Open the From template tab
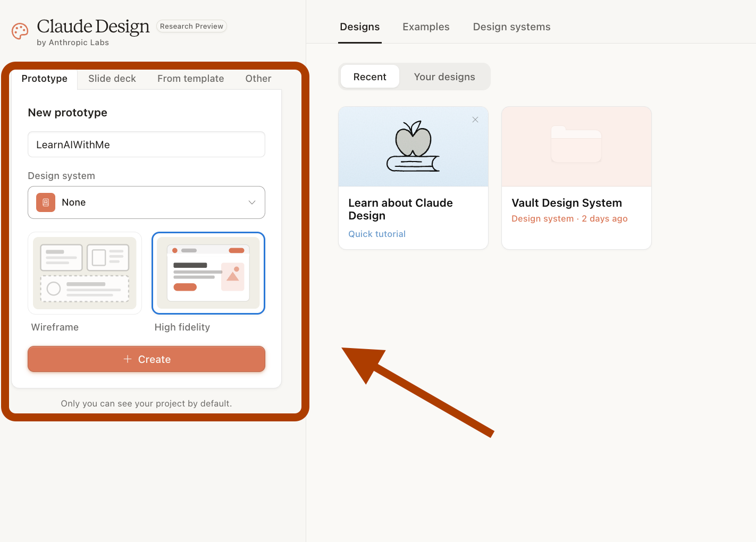The image size is (756, 542). [x=191, y=79]
